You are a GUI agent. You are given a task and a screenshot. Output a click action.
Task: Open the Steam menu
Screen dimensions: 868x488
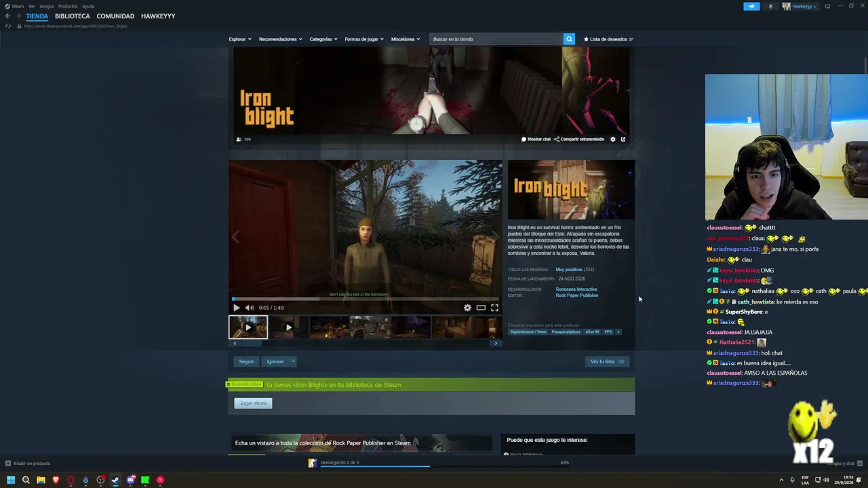(15, 6)
